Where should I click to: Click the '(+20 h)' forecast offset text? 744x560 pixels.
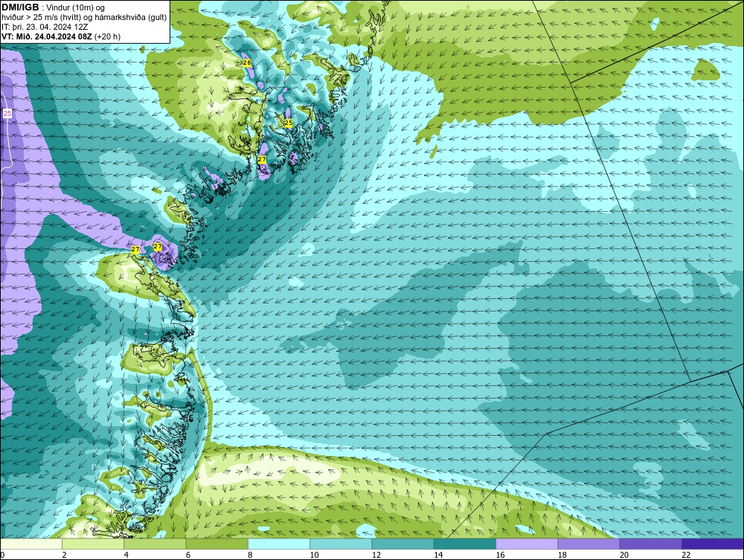(x=108, y=36)
